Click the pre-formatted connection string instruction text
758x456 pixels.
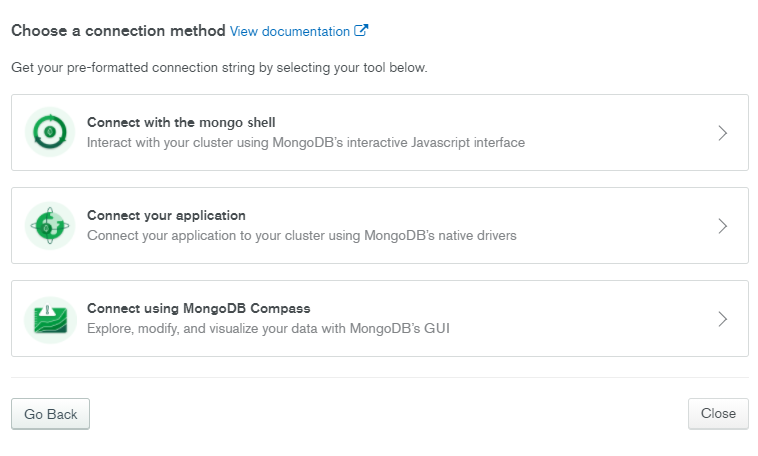coord(219,68)
